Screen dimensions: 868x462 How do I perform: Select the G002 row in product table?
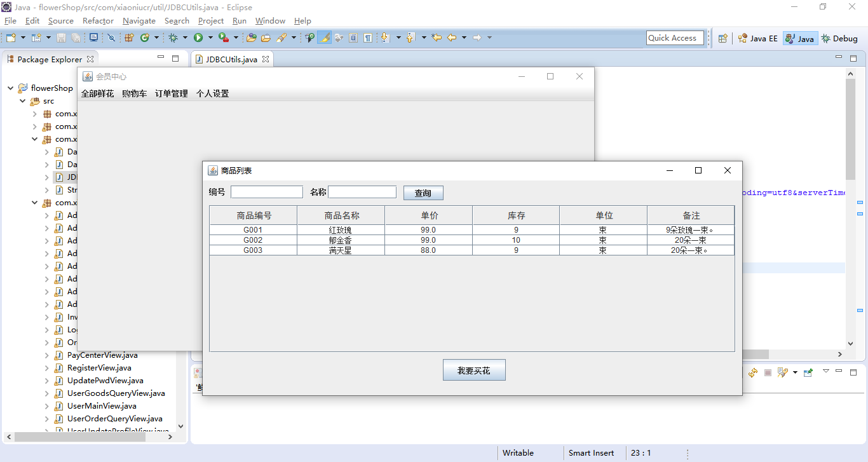tap(472, 240)
